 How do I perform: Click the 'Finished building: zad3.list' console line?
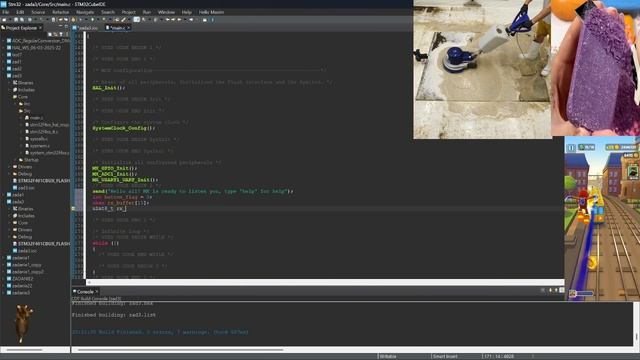click(x=113, y=315)
